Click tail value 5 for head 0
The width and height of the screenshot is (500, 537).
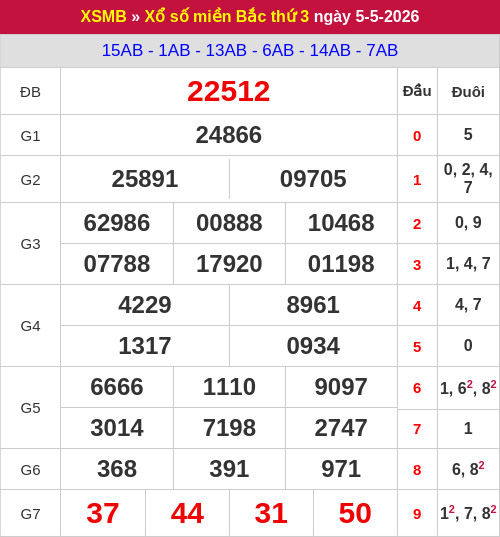pyautogui.click(x=468, y=134)
